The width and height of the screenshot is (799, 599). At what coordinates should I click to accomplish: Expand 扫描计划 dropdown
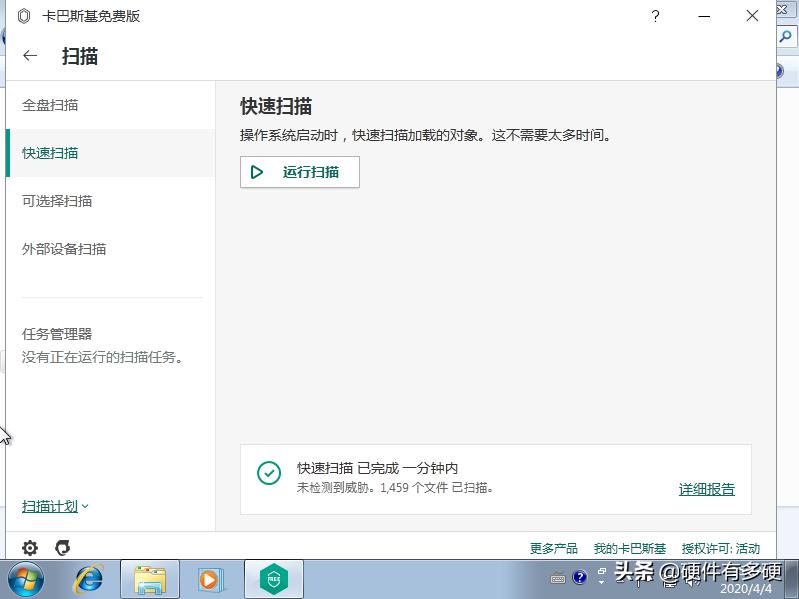pyautogui.click(x=55, y=506)
